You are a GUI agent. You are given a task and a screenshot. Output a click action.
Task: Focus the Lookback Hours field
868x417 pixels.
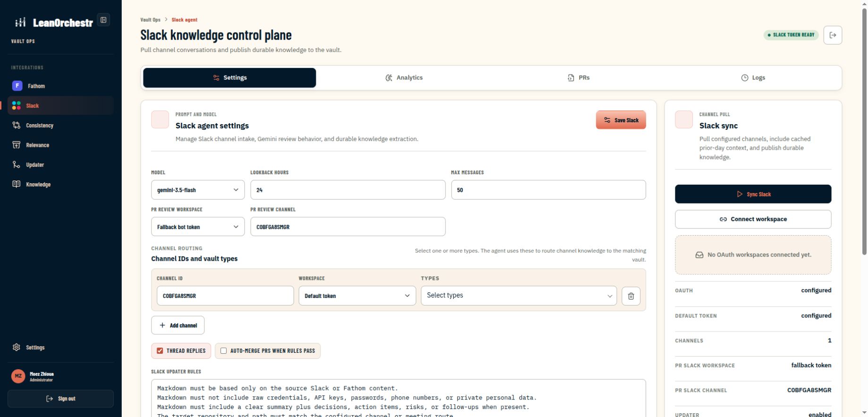tap(348, 190)
